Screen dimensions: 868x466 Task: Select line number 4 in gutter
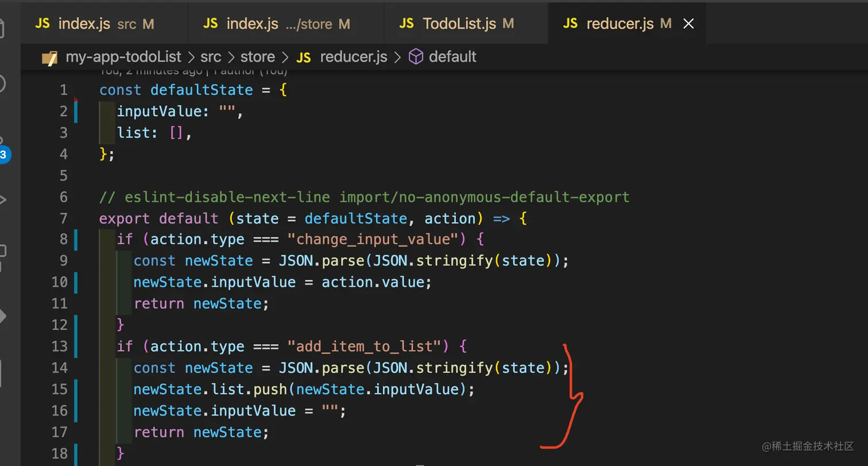pyautogui.click(x=63, y=154)
